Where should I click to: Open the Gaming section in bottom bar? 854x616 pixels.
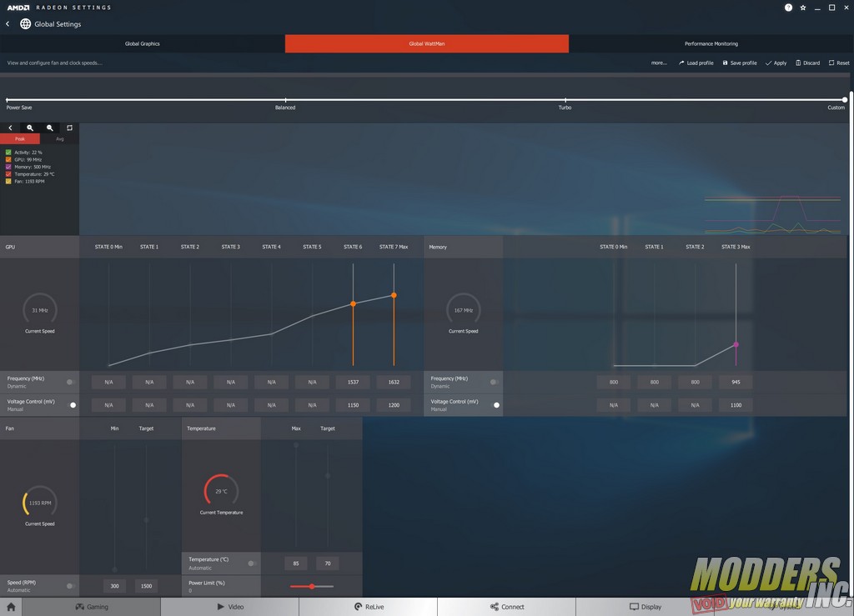point(92,607)
